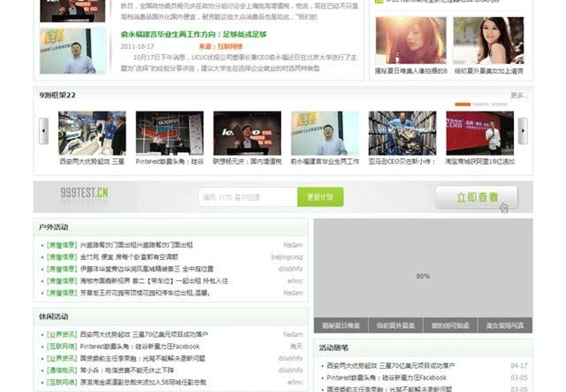The image size is (566, 392).
Task: Focus the search input beside the green button
Action: tap(248, 197)
